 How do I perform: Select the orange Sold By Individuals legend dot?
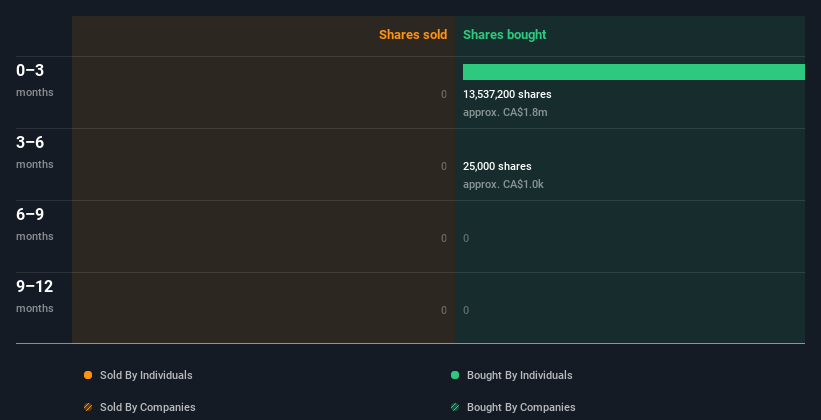point(88,375)
